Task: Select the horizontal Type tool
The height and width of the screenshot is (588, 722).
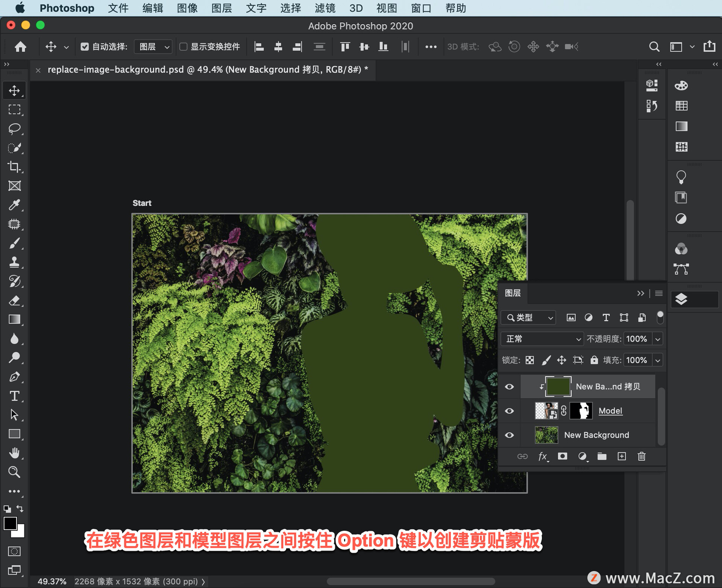Action: pyautogui.click(x=14, y=396)
